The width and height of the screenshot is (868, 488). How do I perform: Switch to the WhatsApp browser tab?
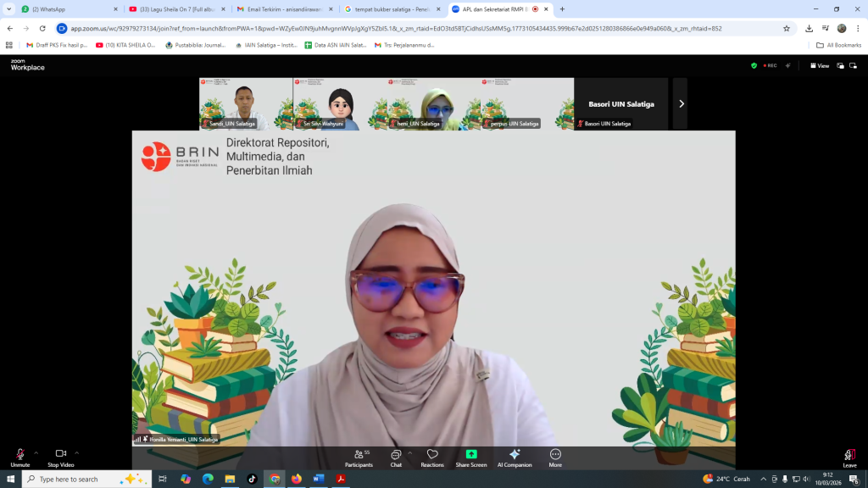pos(70,8)
